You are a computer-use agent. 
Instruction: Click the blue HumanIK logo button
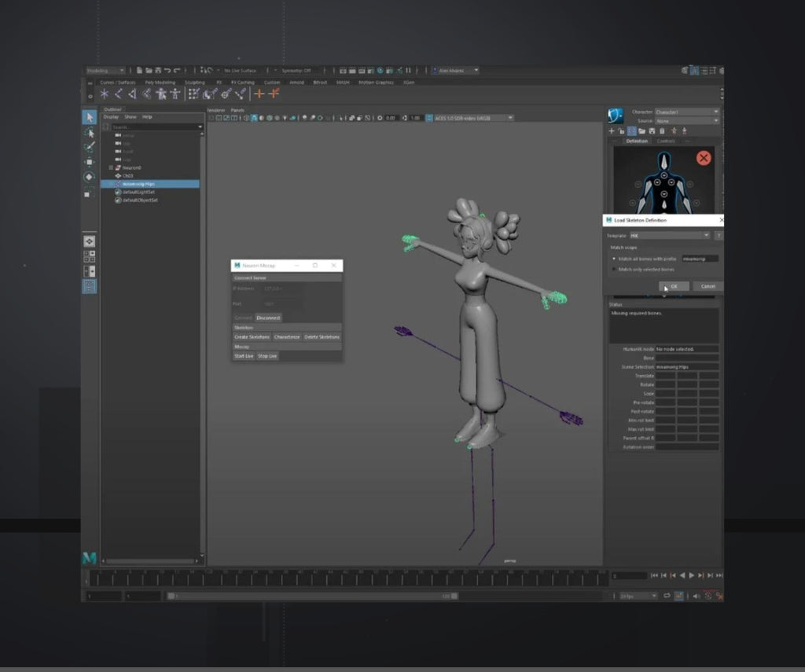tap(615, 116)
